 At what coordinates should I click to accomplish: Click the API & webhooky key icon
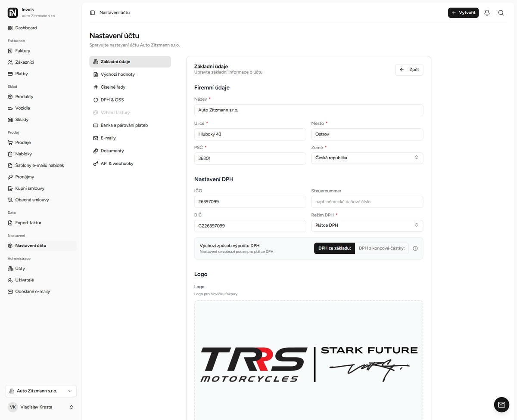[96, 164]
